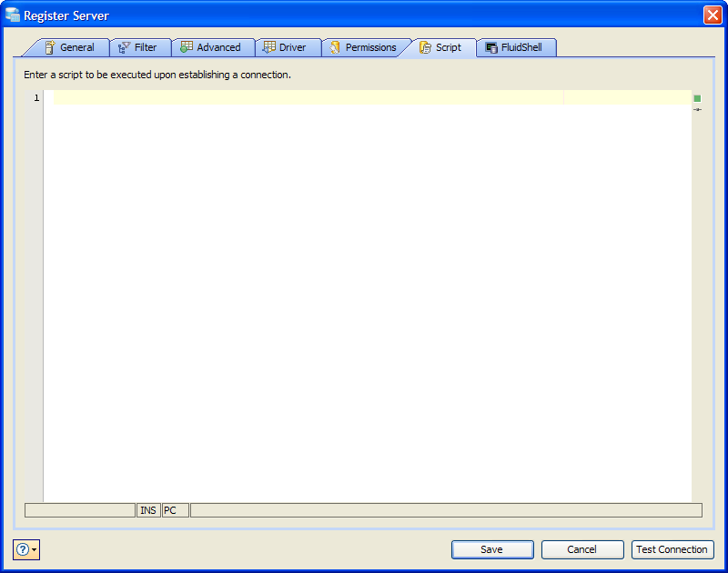Switch to the General tab
Image resolution: width=728 pixels, height=573 pixels.
70,47
